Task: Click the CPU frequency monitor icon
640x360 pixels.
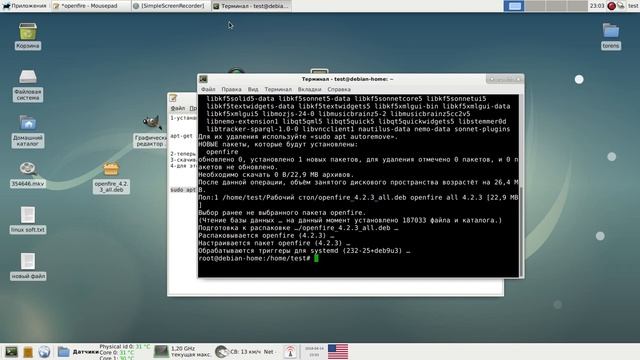Action: tap(161, 351)
